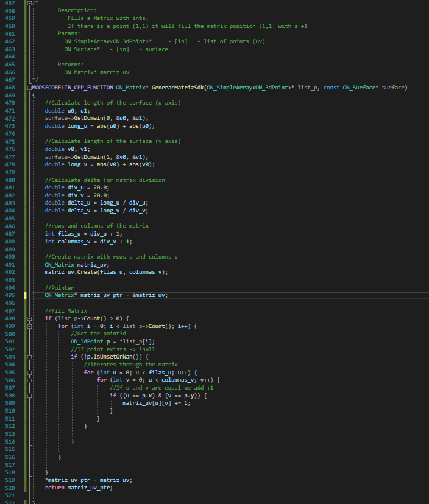
Task: Click the return keyword on line 520
Action: tap(54, 488)
